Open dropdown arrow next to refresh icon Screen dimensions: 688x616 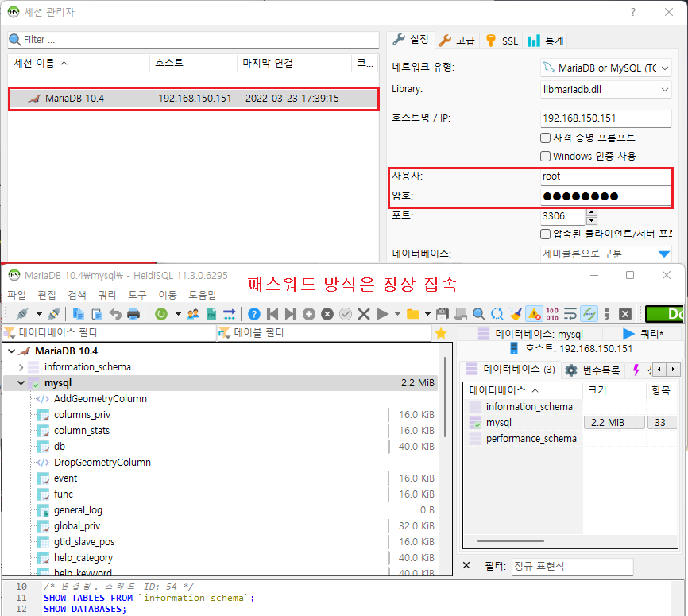178,314
